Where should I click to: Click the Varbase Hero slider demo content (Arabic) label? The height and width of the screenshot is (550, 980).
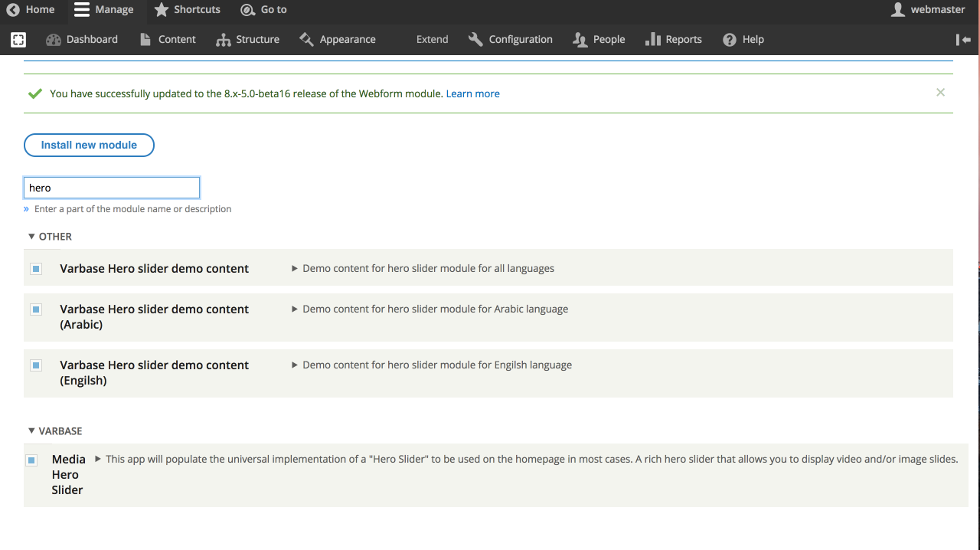[155, 317]
